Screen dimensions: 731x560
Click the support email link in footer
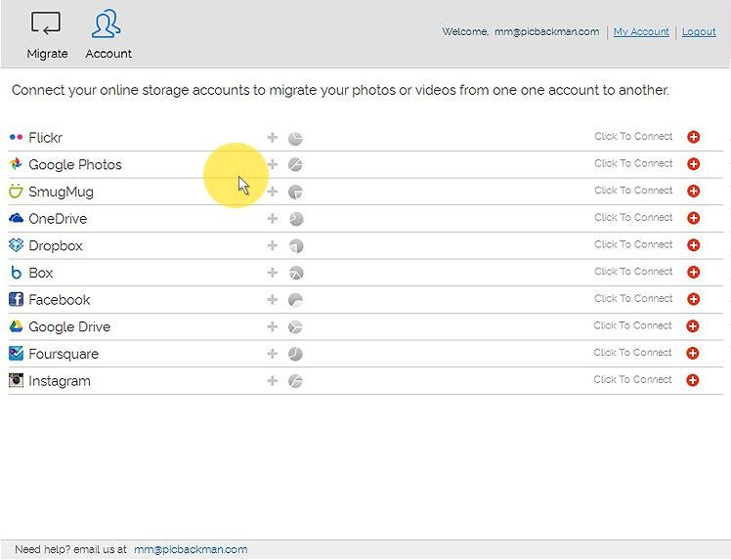click(191, 549)
